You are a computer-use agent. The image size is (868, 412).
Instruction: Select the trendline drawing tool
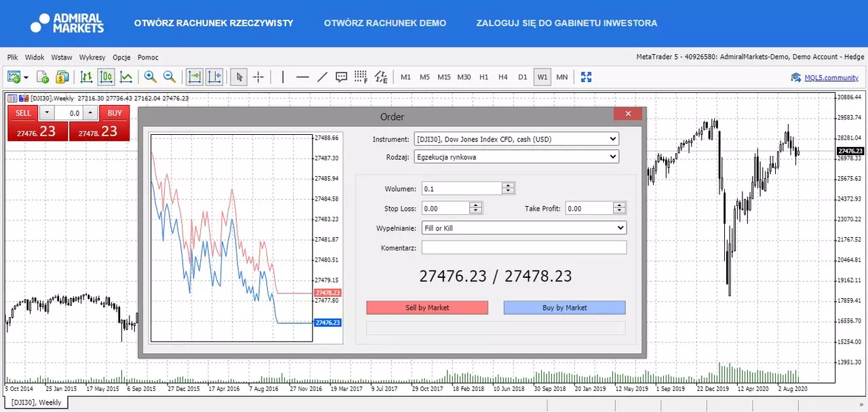(322, 77)
